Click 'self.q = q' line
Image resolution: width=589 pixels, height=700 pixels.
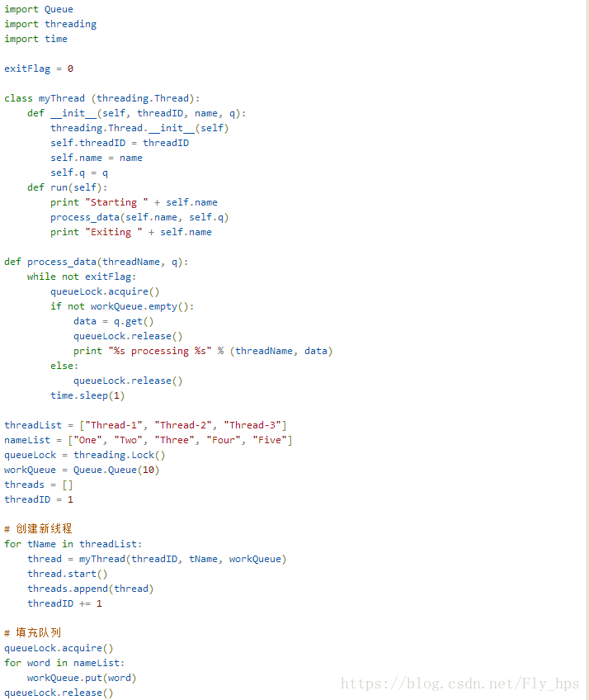tap(79, 173)
